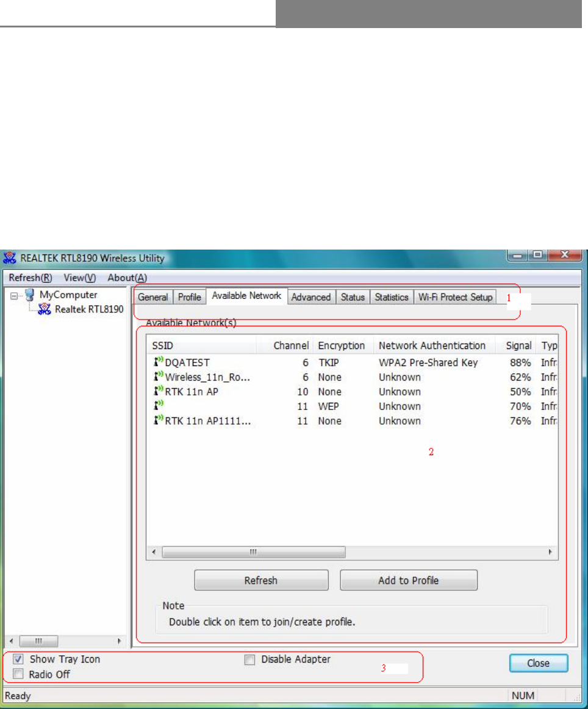588x709 pixels.
Task: Open the Statistics tab
Action: coord(392,297)
